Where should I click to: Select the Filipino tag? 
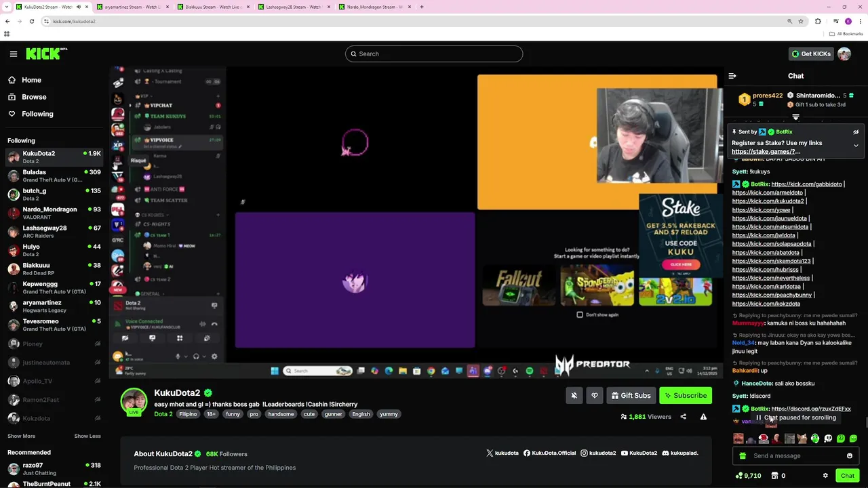[188, 414]
